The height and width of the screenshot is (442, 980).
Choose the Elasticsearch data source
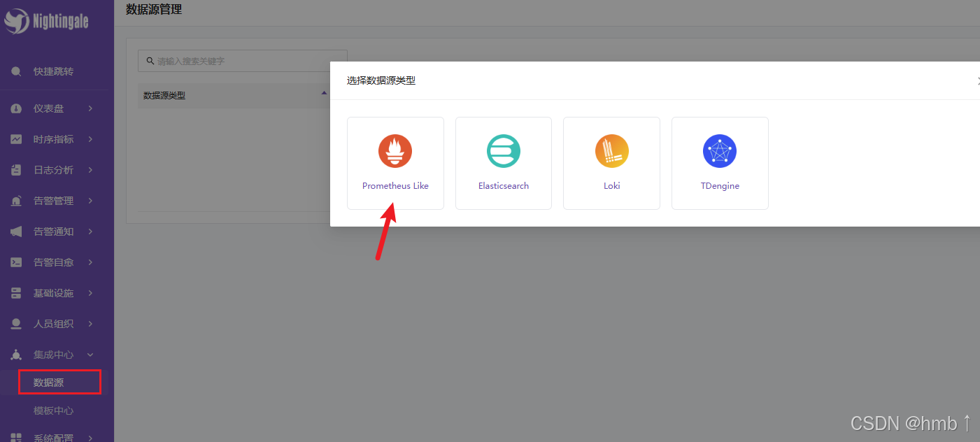click(x=504, y=163)
